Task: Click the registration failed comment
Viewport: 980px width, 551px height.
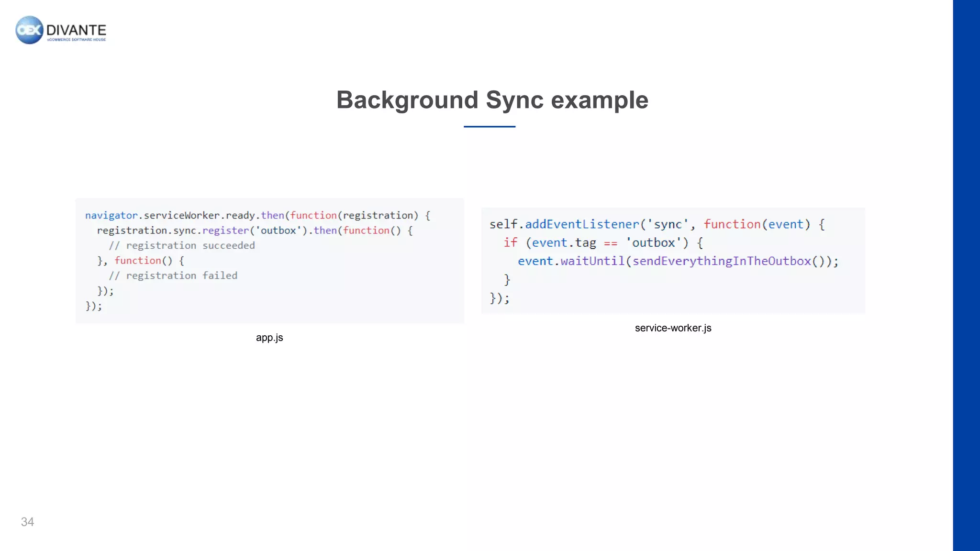Action: coord(173,276)
